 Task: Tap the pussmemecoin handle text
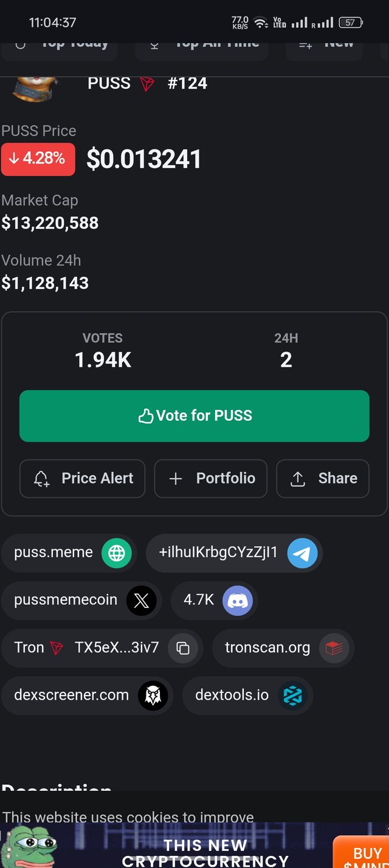tap(66, 600)
